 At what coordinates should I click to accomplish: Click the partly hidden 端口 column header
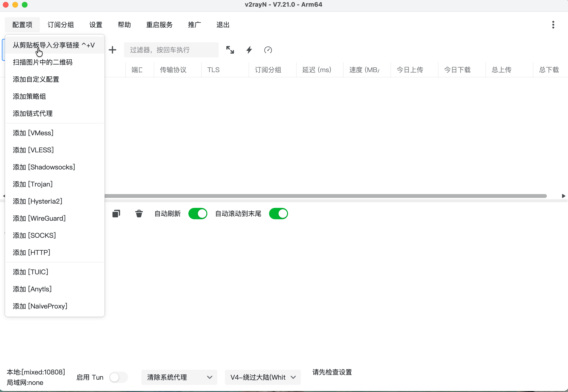(140, 70)
